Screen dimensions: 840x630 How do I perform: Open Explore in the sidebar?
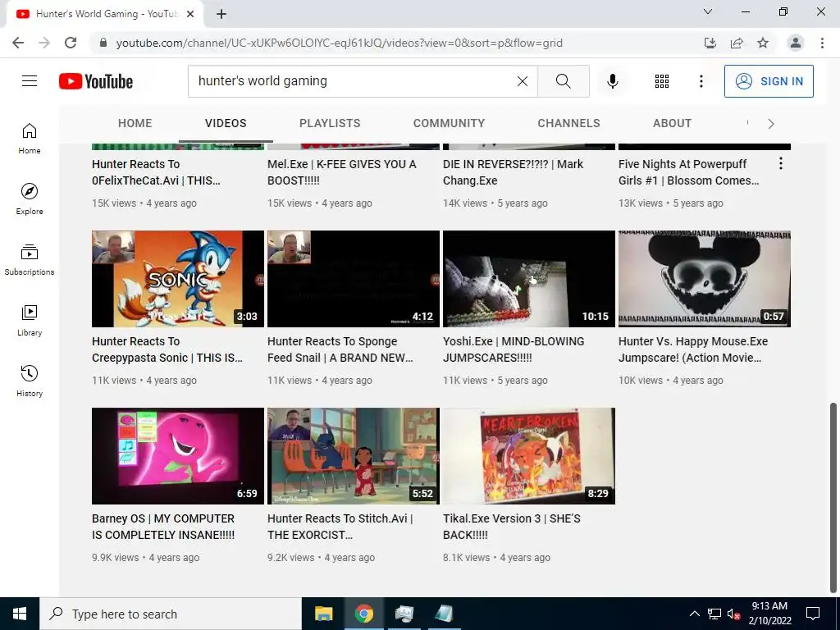[30, 199]
